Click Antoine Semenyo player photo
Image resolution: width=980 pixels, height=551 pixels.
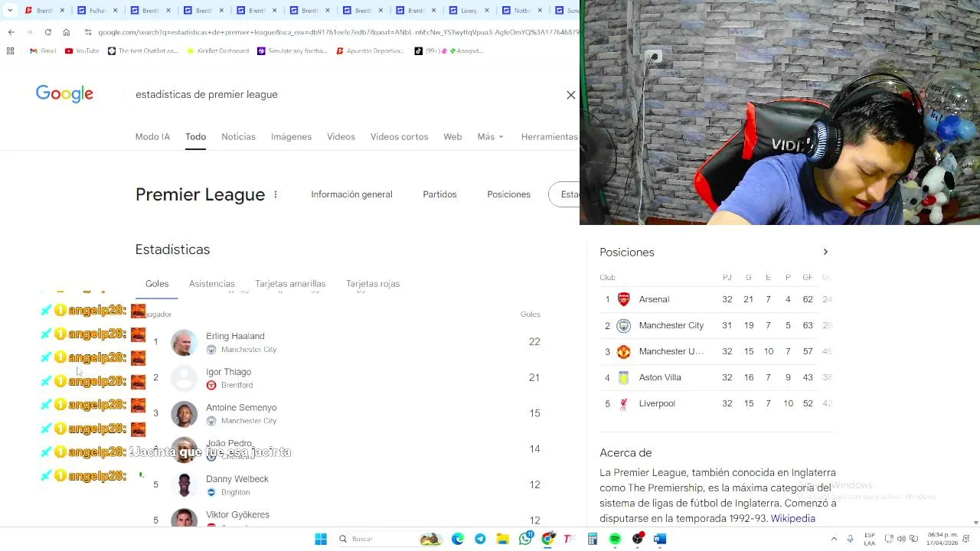184,413
